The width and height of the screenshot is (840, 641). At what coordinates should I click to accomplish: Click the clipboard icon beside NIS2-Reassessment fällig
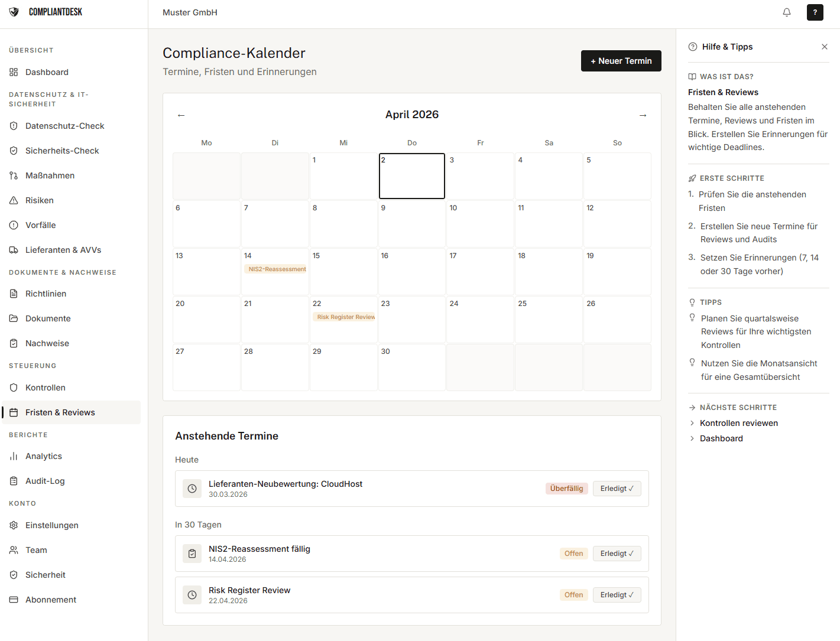point(192,554)
